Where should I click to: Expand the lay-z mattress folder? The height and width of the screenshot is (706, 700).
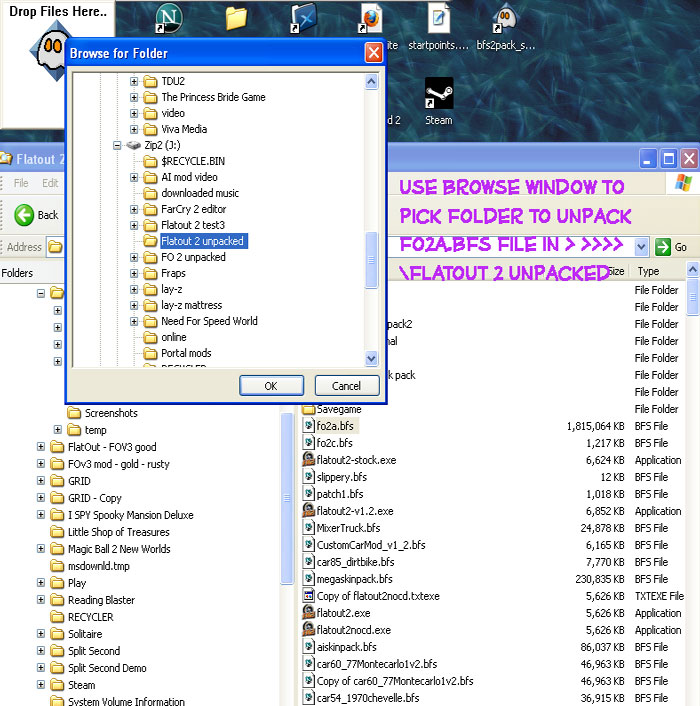point(134,305)
